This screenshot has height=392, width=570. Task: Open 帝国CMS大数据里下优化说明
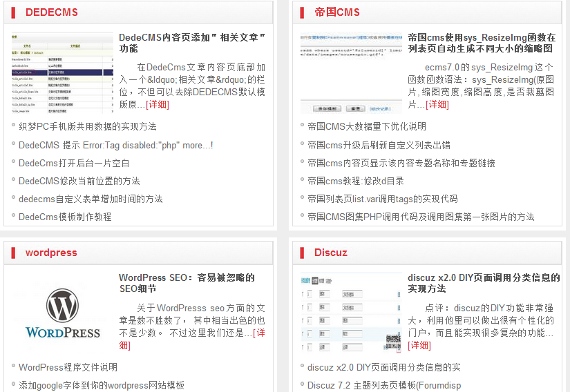(367, 126)
